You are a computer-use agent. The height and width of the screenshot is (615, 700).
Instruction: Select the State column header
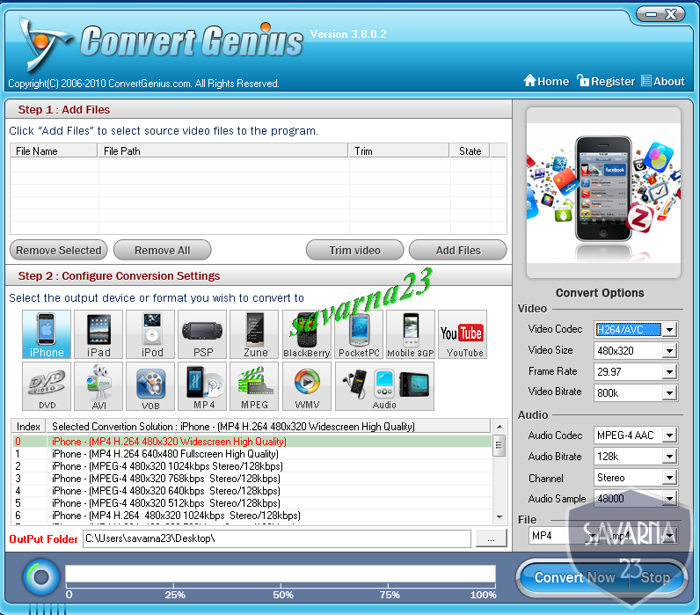470,151
